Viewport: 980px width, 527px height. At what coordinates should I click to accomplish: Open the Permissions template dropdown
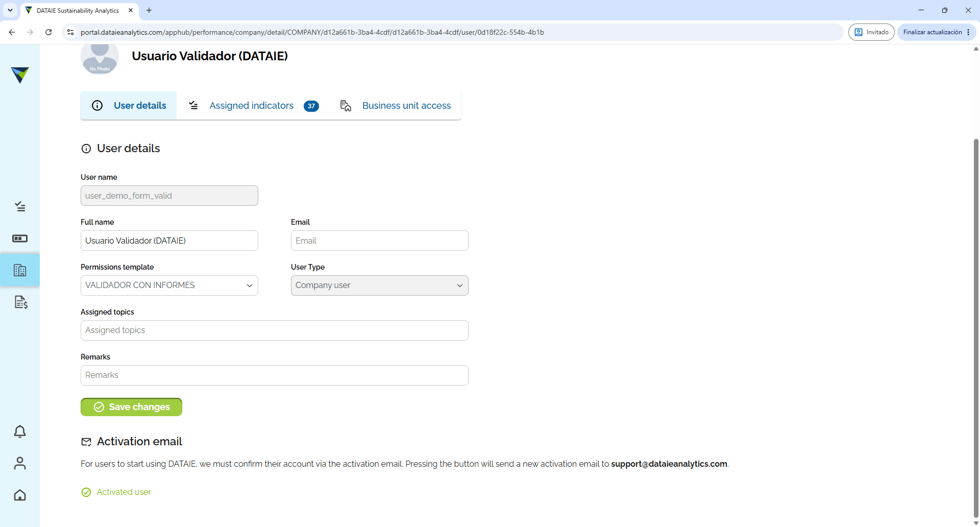click(x=169, y=285)
